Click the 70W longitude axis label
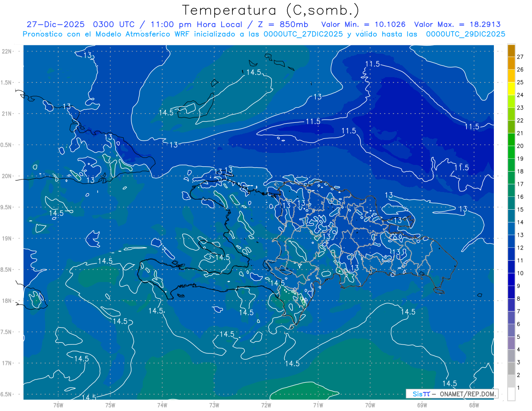Viewport: 532px width, 411px height. pyautogui.click(x=370, y=405)
